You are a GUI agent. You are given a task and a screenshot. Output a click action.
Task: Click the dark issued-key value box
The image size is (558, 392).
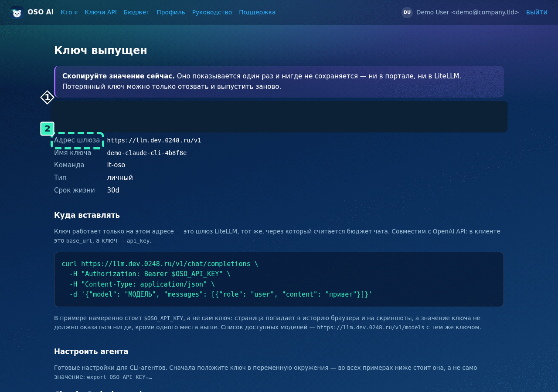[x=279, y=117]
